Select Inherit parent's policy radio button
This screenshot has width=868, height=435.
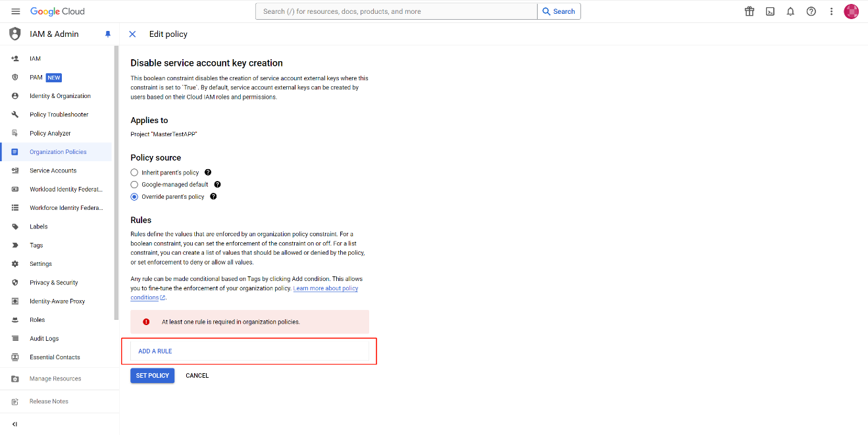(x=134, y=172)
